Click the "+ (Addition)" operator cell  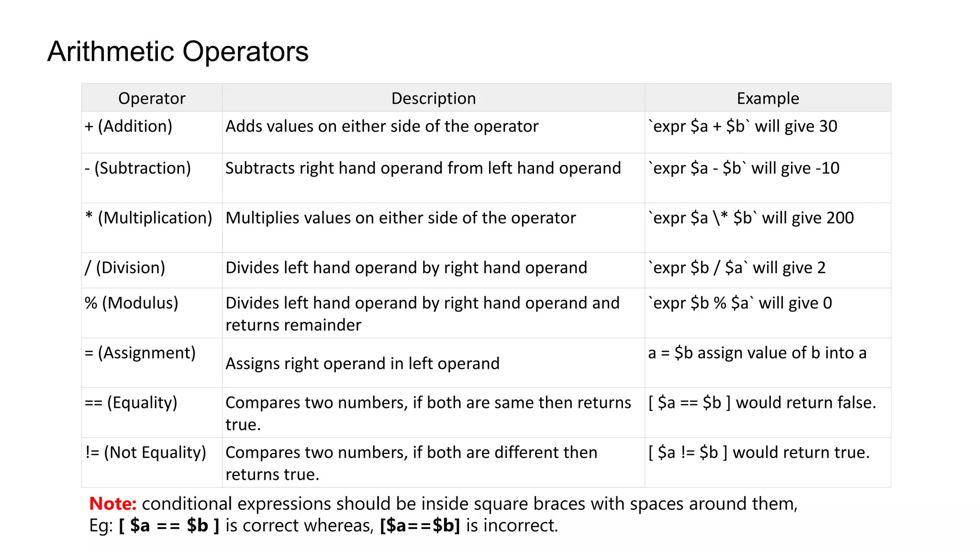(x=128, y=126)
